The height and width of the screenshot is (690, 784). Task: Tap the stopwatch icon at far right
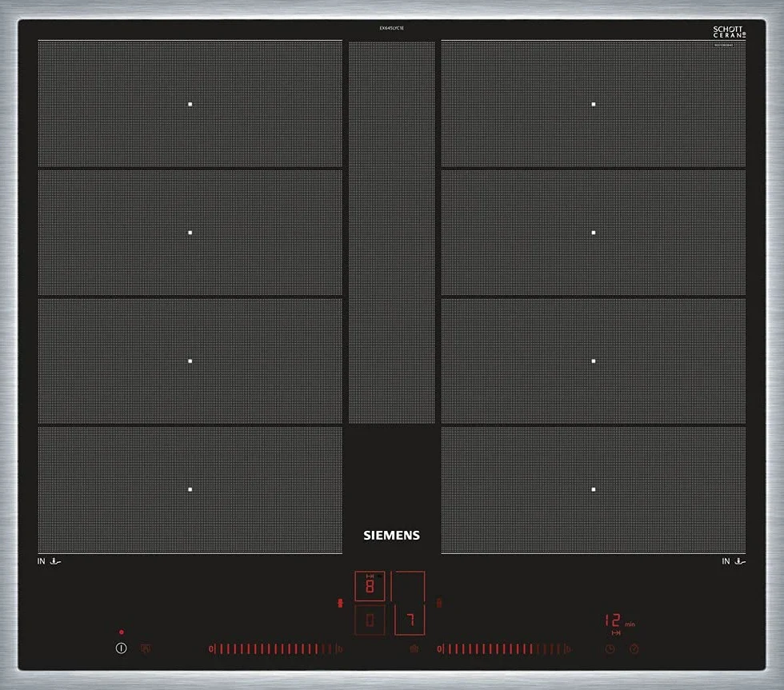coord(634,649)
